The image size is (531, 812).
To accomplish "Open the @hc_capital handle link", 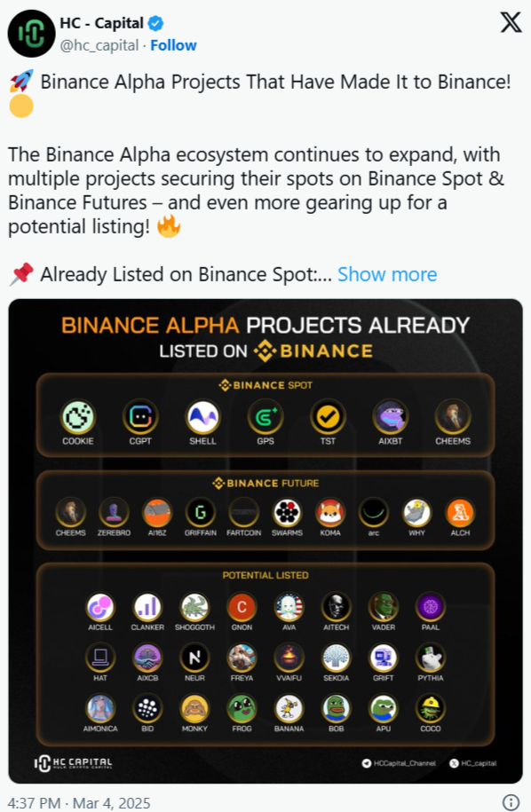I will [99, 45].
